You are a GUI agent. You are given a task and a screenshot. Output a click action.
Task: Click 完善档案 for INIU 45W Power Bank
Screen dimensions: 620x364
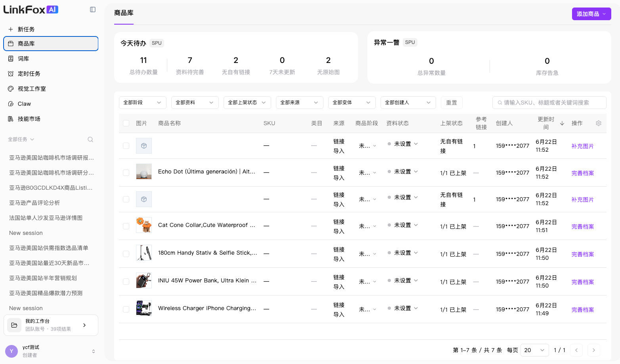tap(583, 282)
